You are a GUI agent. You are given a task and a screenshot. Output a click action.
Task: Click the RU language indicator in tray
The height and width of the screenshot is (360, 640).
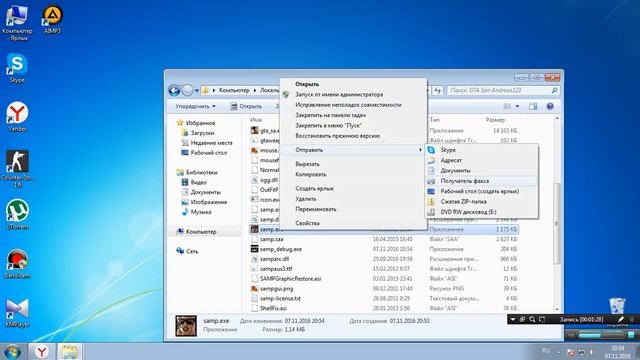(546, 351)
